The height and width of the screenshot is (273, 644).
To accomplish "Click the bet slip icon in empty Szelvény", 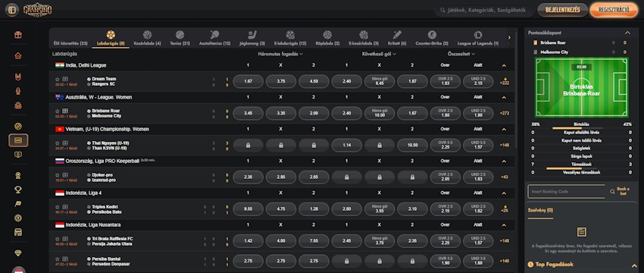I will point(582,232).
